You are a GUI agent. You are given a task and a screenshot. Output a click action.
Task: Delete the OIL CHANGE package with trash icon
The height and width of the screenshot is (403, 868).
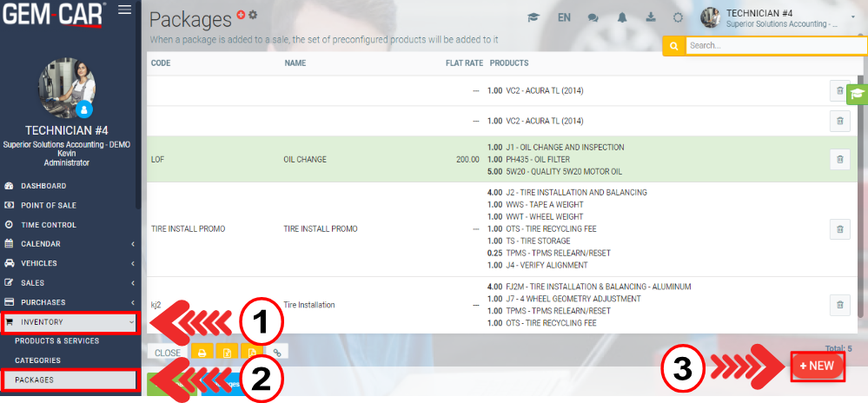[x=840, y=159]
